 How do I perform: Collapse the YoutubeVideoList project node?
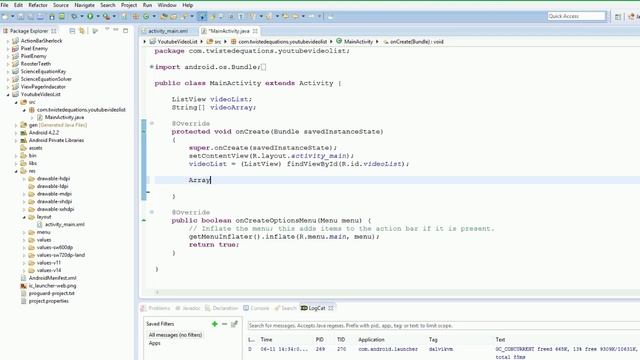pos(8,94)
